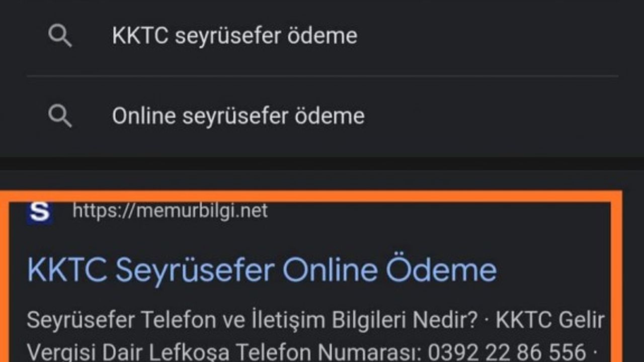Select the "Online seyrüsefer ödeme" search suggestion
This screenshot has width=644, height=362.
tap(238, 116)
